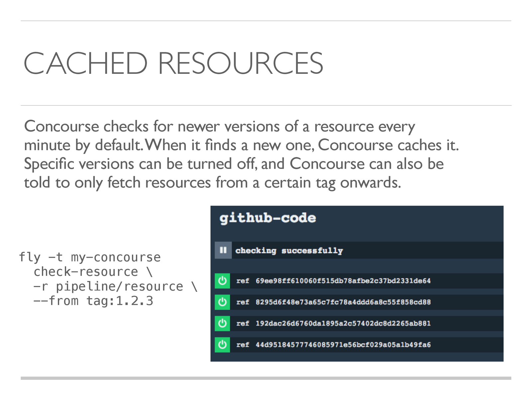Select the hash 192dac26d6760da1895a2c57402dc8d2265ab881
532x399 pixels.
343,324
